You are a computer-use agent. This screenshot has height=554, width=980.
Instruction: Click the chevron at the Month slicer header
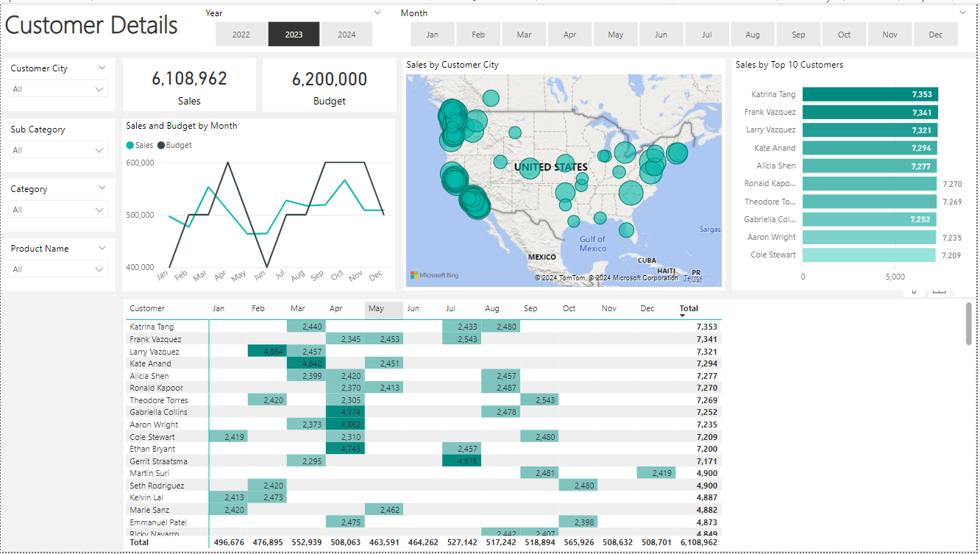click(x=962, y=13)
